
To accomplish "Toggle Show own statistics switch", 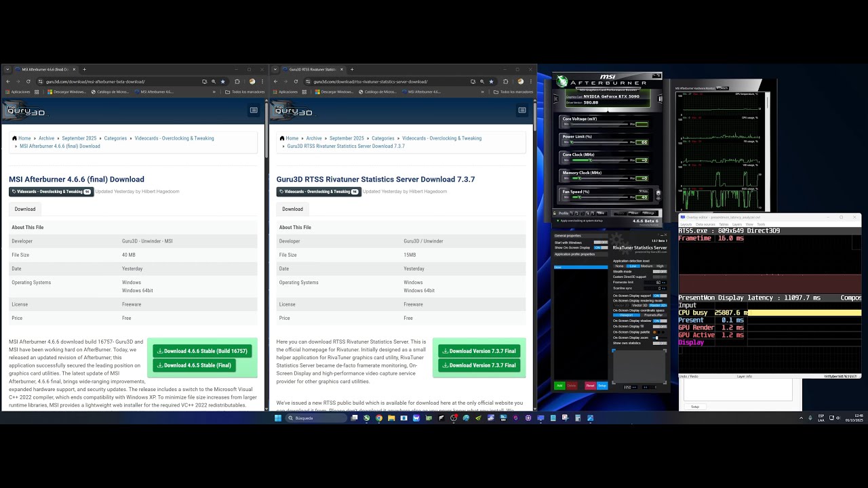I will [660, 343].
